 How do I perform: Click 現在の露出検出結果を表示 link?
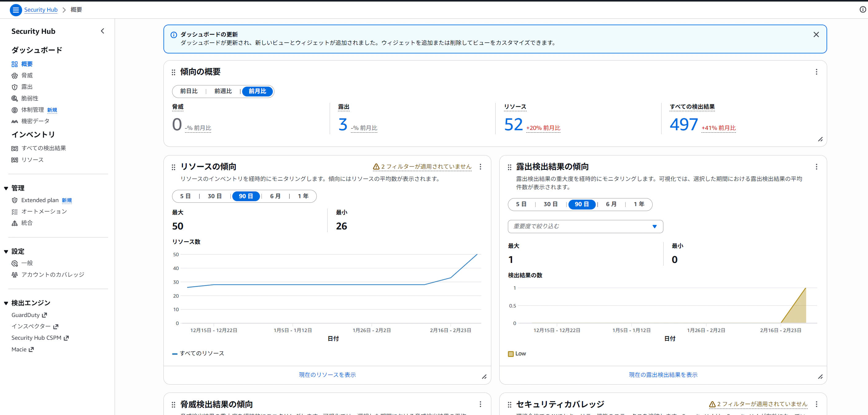pos(663,374)
